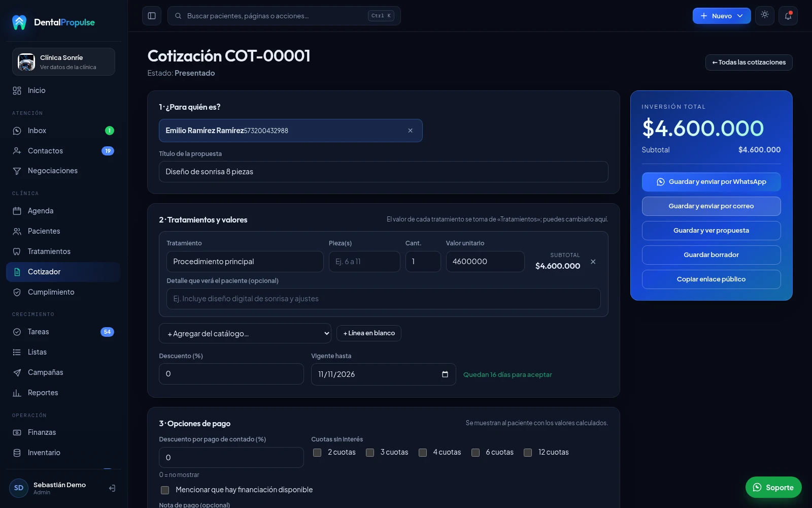Expand the Nuevo dropdown button
This screenshot has width=812, height=508.
click(722, 16)
